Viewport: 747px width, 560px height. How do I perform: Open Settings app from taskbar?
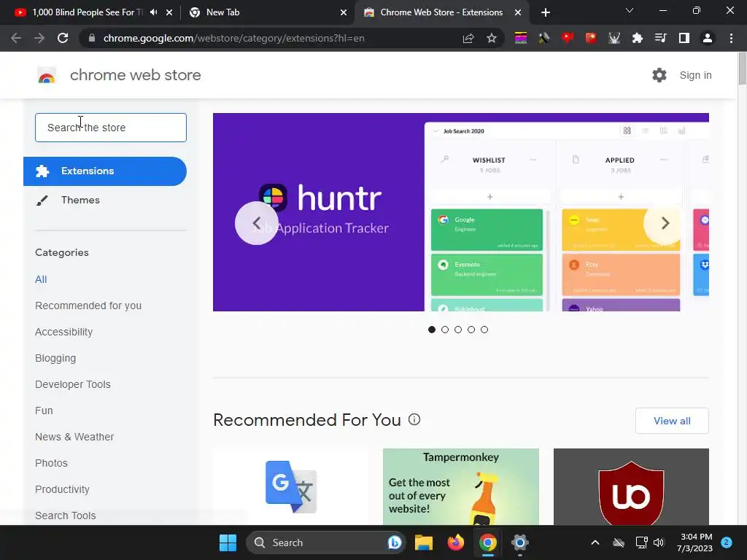pos(519,542)
